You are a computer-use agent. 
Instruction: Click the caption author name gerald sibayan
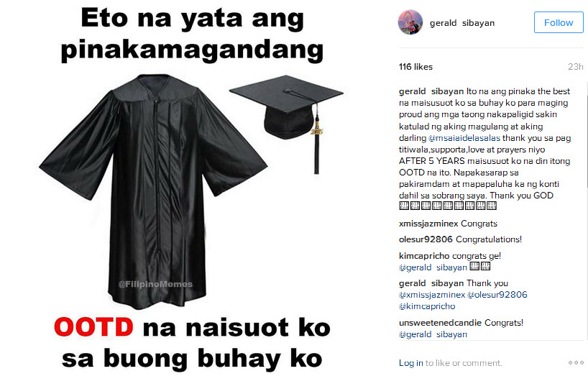(431, 91)
